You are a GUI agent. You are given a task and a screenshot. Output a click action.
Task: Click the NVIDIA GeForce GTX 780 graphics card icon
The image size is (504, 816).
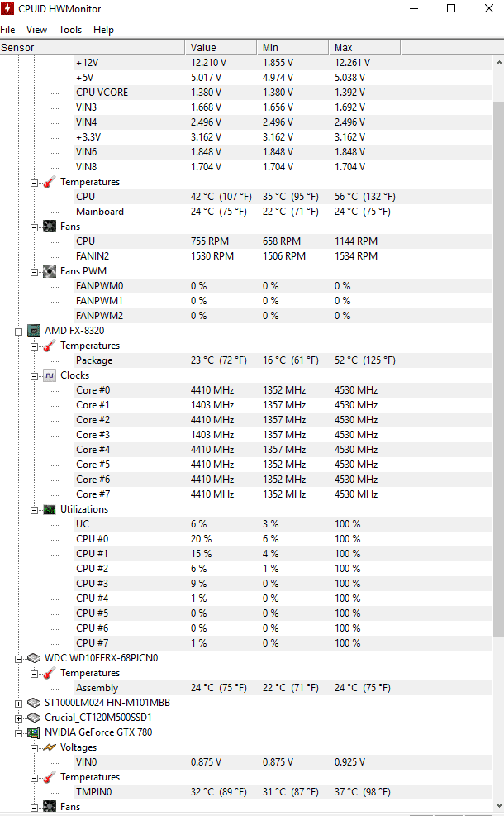[x=34, y=732]
